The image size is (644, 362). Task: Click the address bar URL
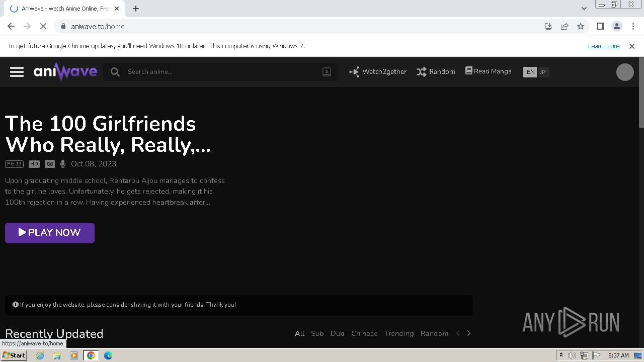coord(98,27)
